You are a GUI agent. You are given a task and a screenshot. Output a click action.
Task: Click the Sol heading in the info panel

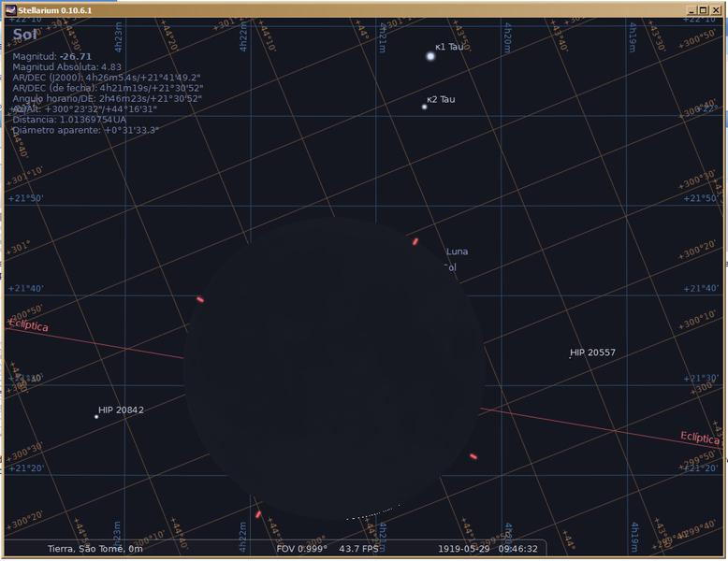point(25,35)
